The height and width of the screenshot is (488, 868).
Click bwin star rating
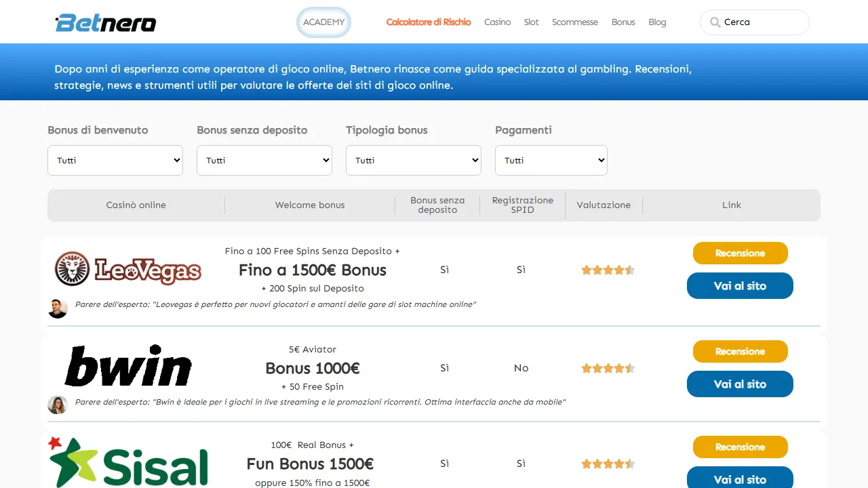[608, 368]
